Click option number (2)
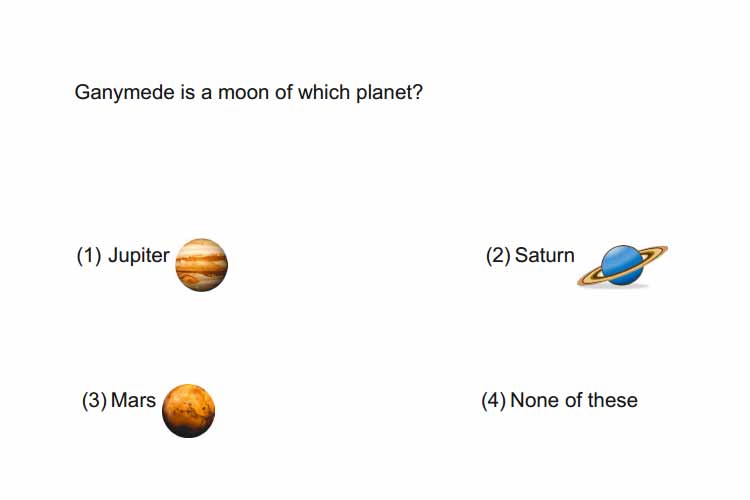 pos(498,256)
